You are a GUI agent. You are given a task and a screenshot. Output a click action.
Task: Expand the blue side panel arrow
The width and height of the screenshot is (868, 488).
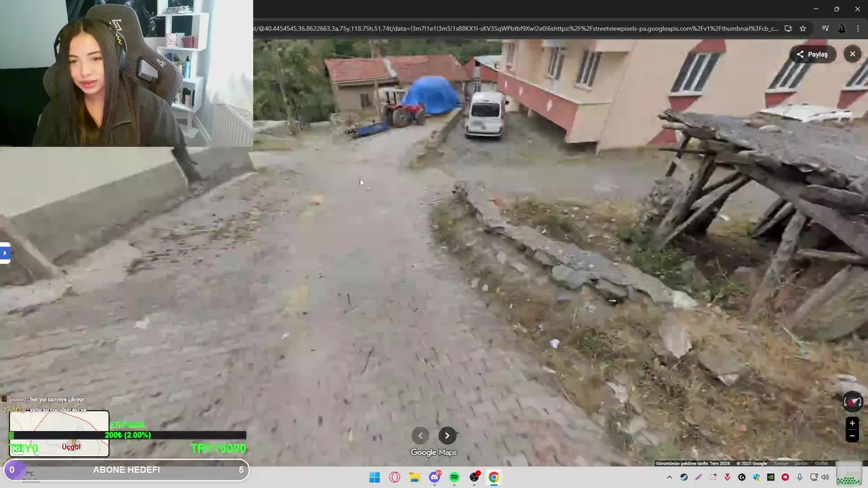(5, 253)
